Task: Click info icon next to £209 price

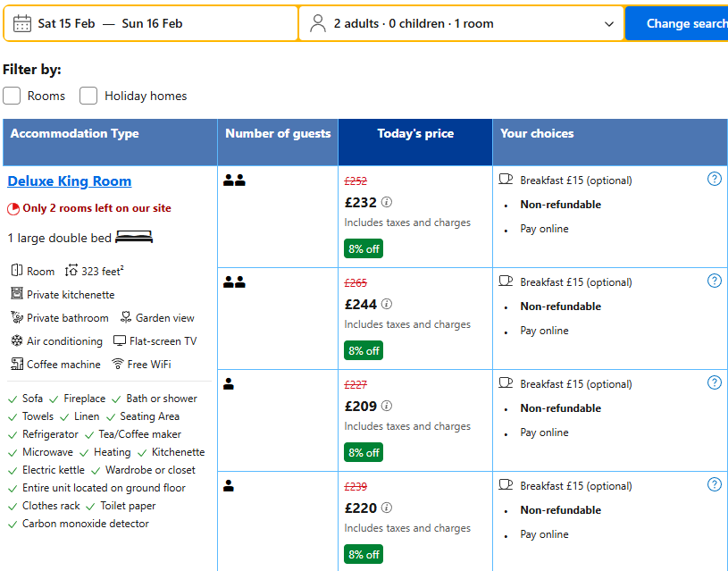Action: tap(387, 406)
